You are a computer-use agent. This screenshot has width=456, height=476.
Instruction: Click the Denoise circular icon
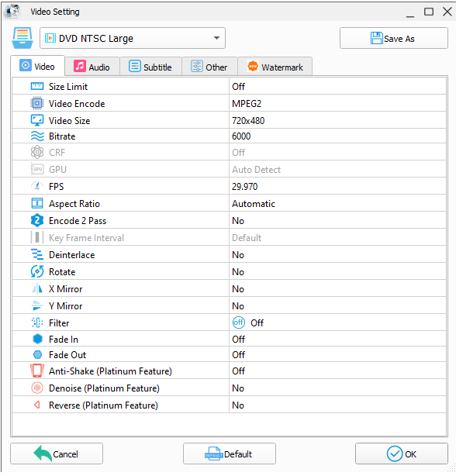point(37,388)
